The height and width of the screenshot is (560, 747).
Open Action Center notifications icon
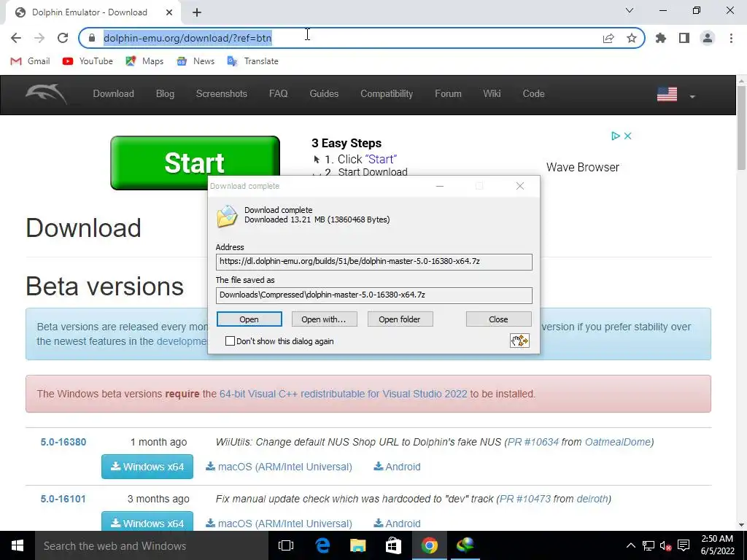click(684, 545)
